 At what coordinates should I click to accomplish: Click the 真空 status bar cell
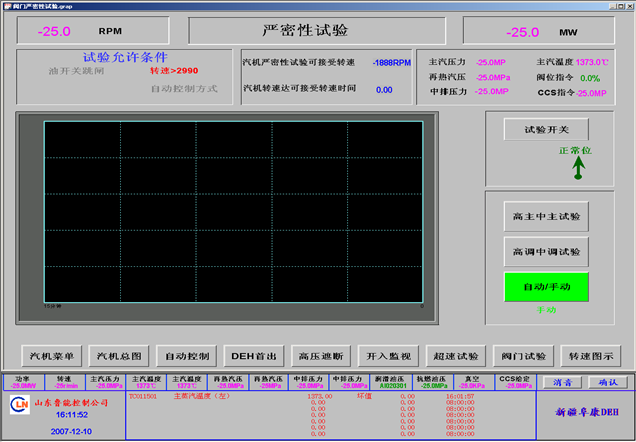pyautogui.click(x=472, y=382)
